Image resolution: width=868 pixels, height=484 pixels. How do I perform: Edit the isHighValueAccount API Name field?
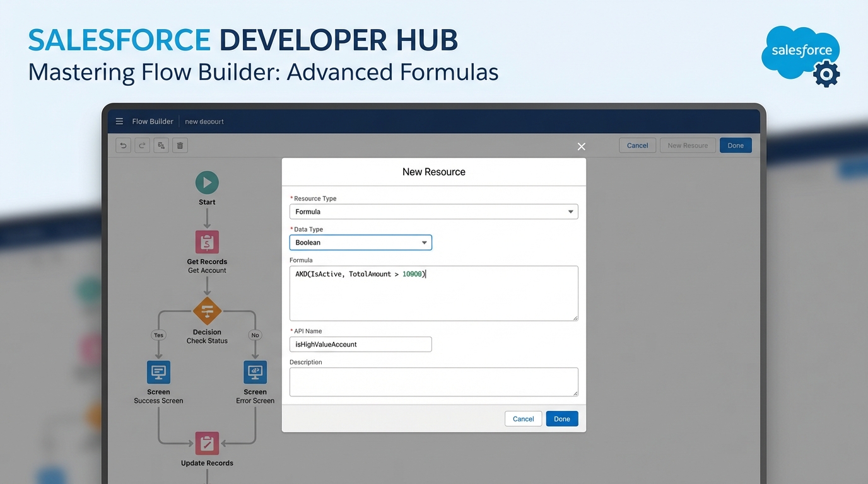tap(360, 344)
